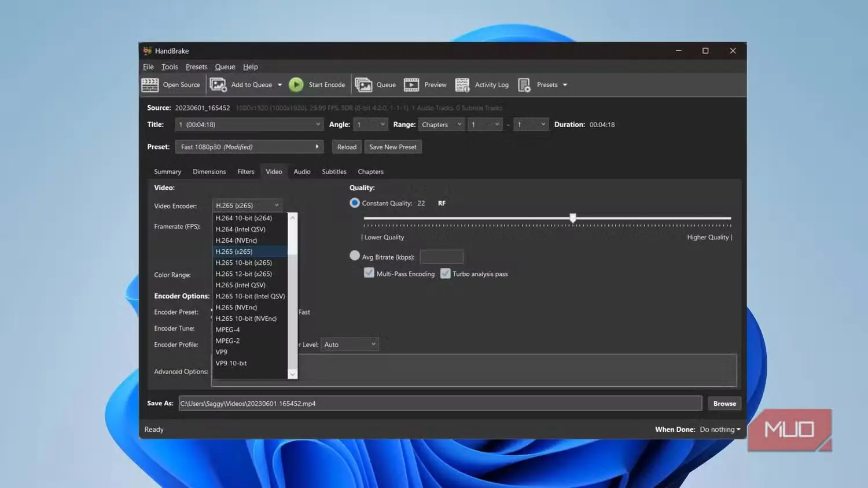Choose H.265 10-bit (x265) encoder
The height and width of the screenshot is (488, 868).
(250, 263)
